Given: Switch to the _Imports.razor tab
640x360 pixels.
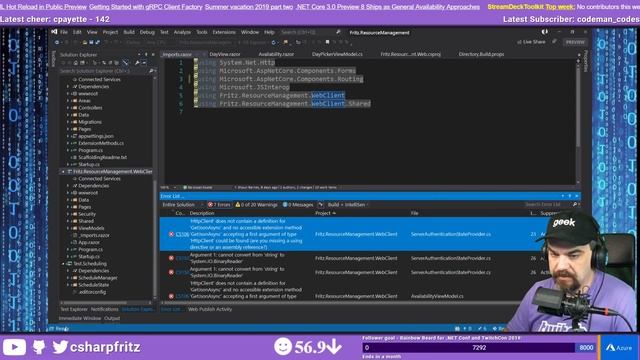Looking at the screenshot, I should (177, 54).
